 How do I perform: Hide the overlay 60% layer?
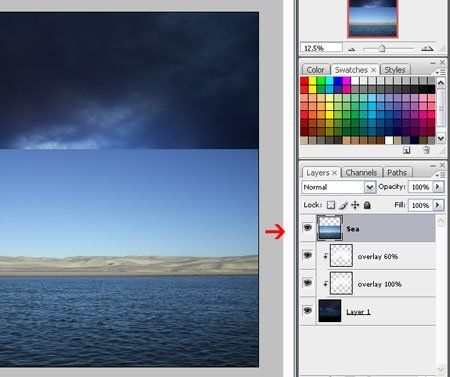coord(307,256)
